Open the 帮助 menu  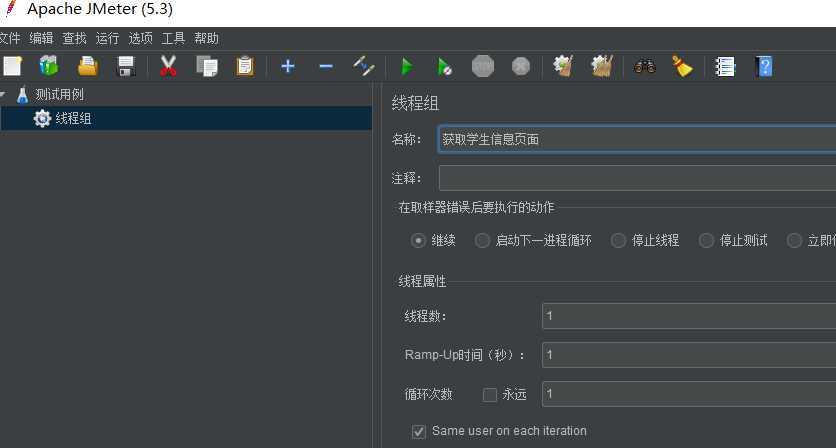coord(206,38)
